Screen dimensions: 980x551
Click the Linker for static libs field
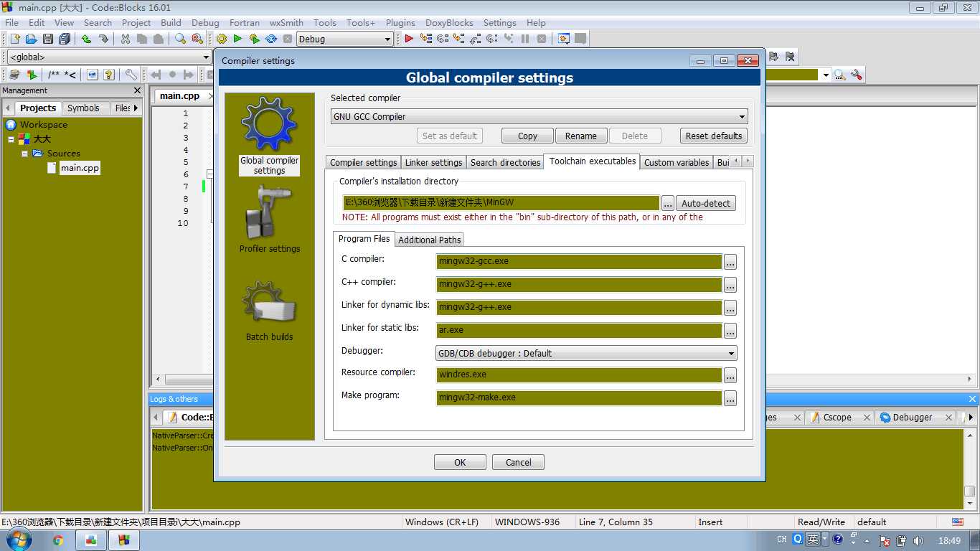coord(579,330)
